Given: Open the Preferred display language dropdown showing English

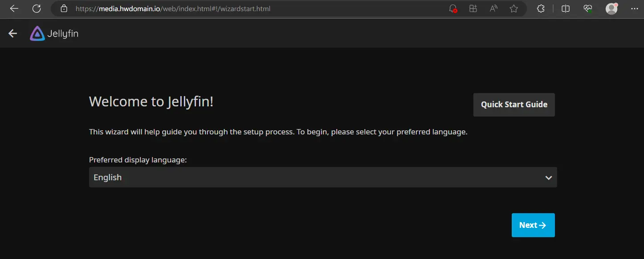Looking at the screenshot, I should pyautogui.click(x=323, y=177).
